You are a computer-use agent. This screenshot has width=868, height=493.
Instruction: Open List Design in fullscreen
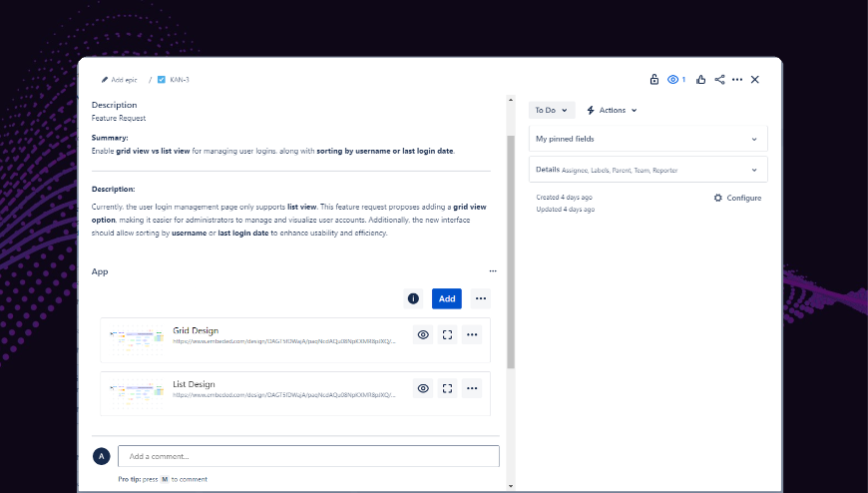(447, 388)
